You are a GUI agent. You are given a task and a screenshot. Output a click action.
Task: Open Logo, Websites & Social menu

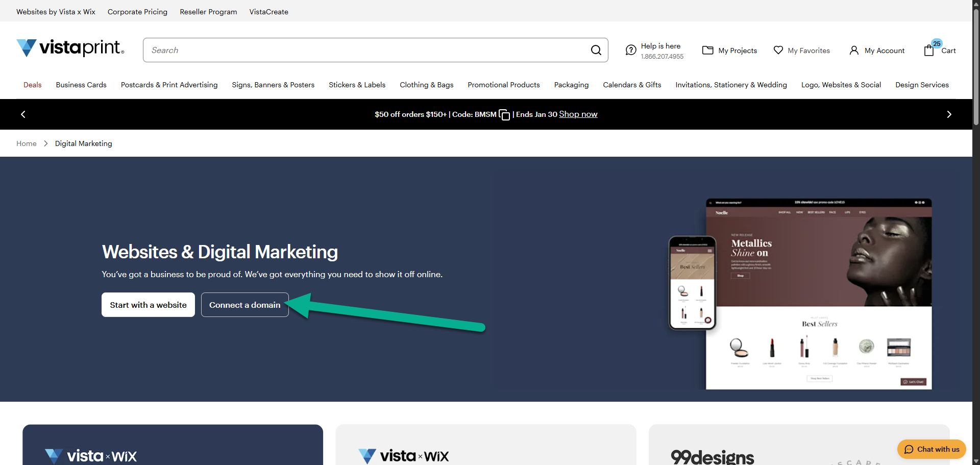(841, 85)
